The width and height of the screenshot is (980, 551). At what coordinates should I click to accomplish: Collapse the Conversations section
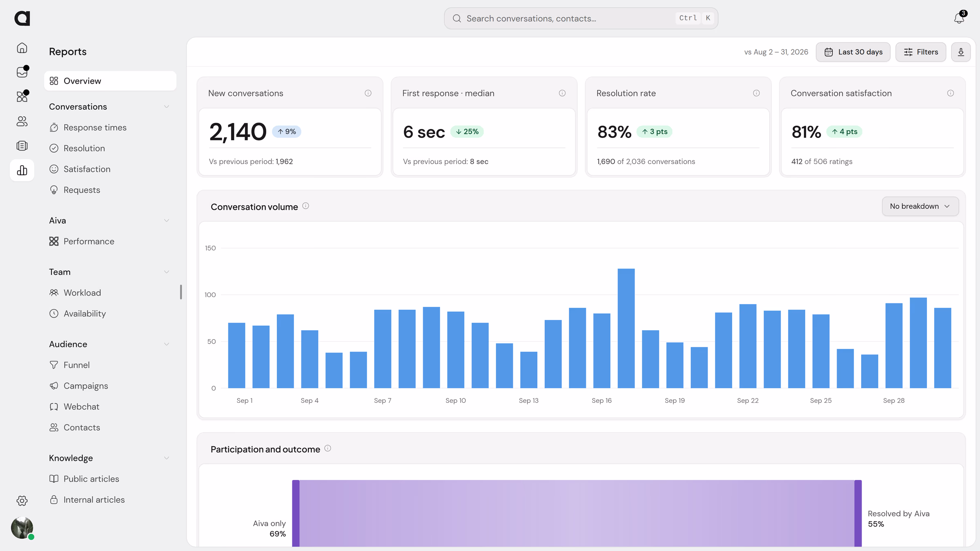[x=167, y=107]
